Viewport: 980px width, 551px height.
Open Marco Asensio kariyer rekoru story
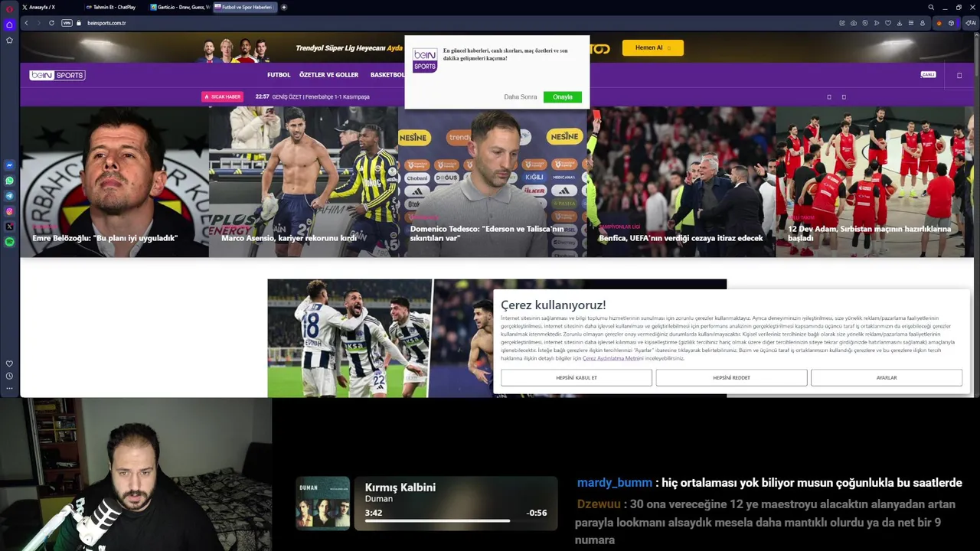click(x=303, y=181)
